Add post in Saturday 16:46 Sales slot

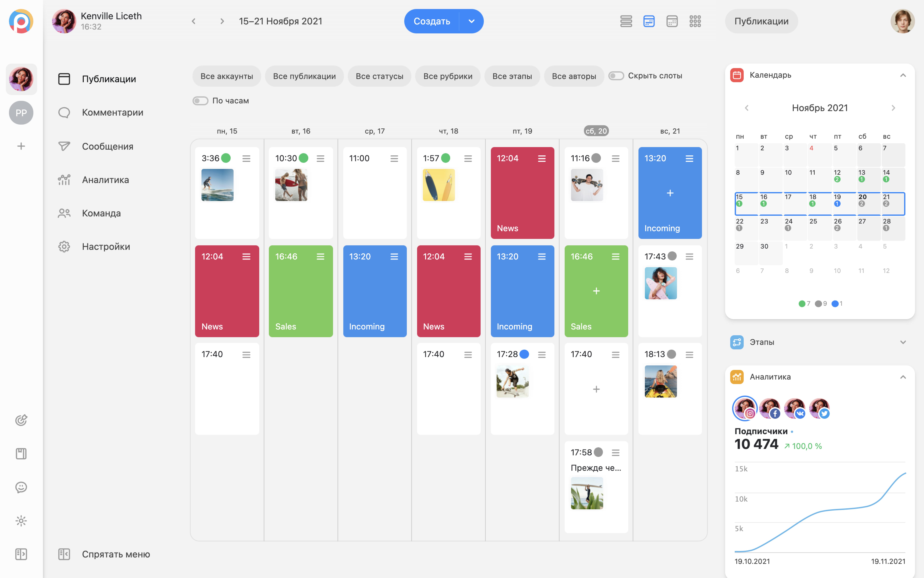tap(596, 291)
